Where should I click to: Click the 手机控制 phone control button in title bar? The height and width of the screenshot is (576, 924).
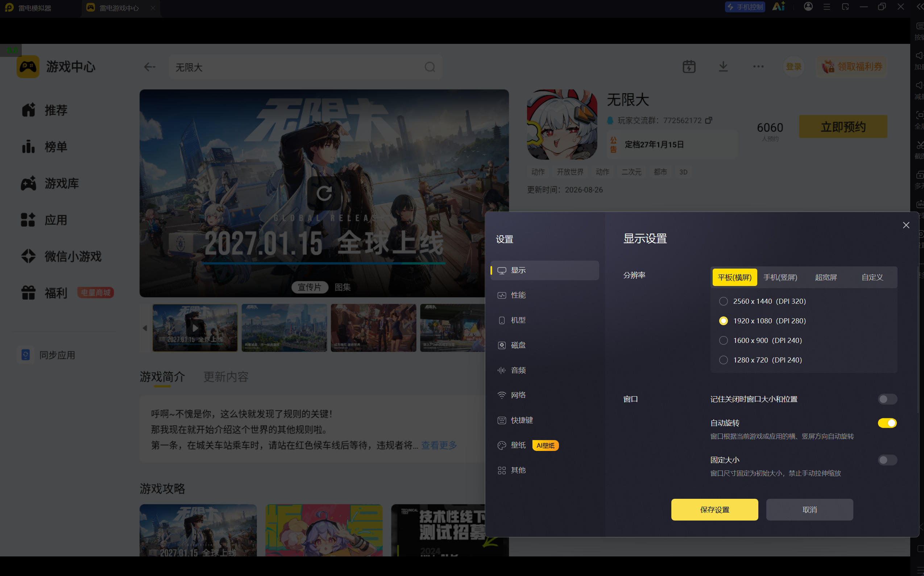(745, 7)
